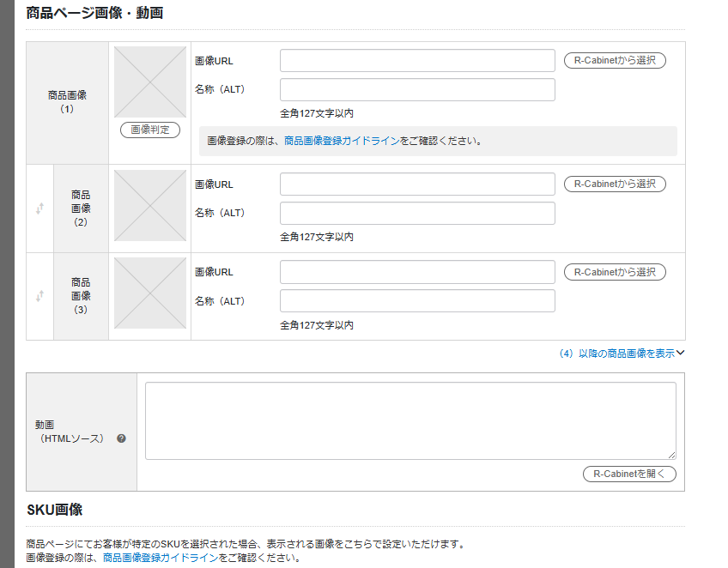Click inside the 動画 HTMLソース text area

tap(410, 420)
